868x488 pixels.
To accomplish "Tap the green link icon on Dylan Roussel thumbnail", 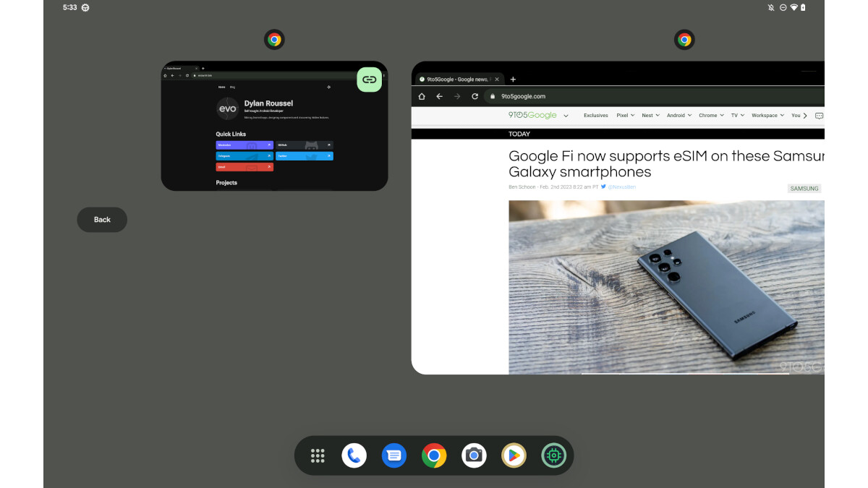I will click(370, 80).
